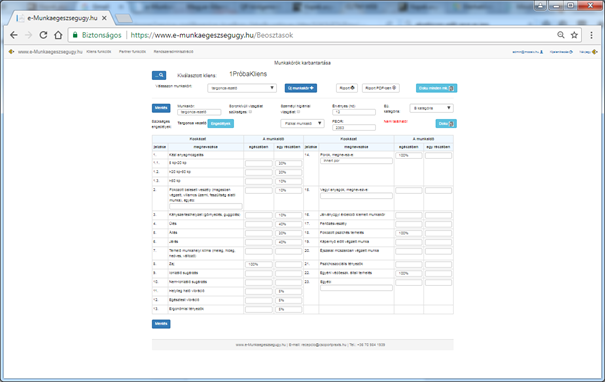Click egy részében field for Járás
The height and width of the screenshot is (382, 605).
coord(289,242)
